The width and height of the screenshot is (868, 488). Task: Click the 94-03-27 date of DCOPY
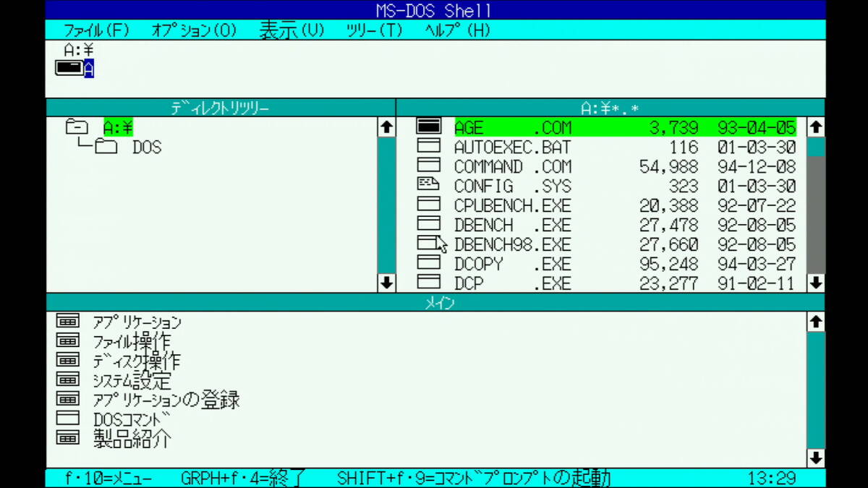(x=757, y=264)
